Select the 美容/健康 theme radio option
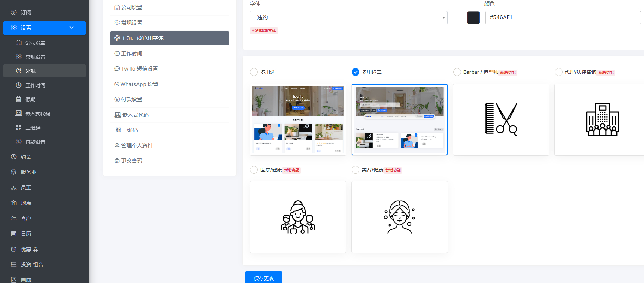644x283 pixels. click(355, 170)
